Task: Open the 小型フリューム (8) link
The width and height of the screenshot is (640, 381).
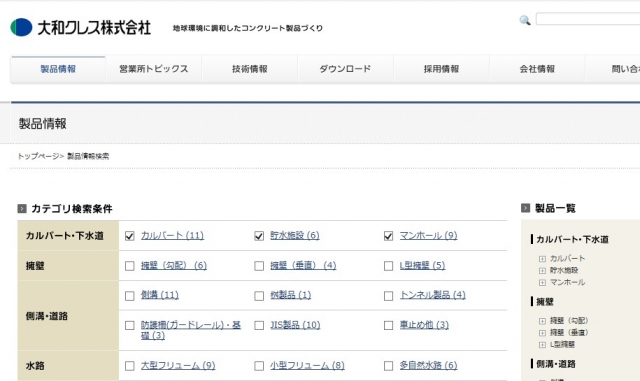Action: 307,365
